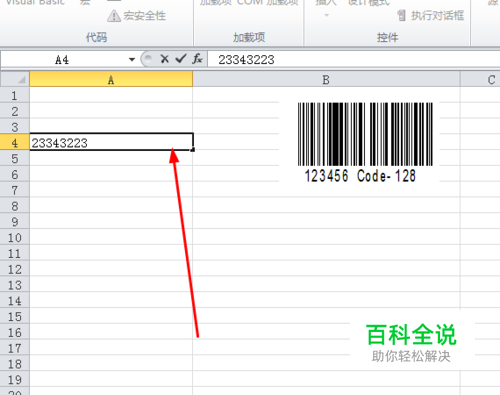This screenshot has height=395, width=500.
Task: Select row 2 header
Action: pos(15,111)
